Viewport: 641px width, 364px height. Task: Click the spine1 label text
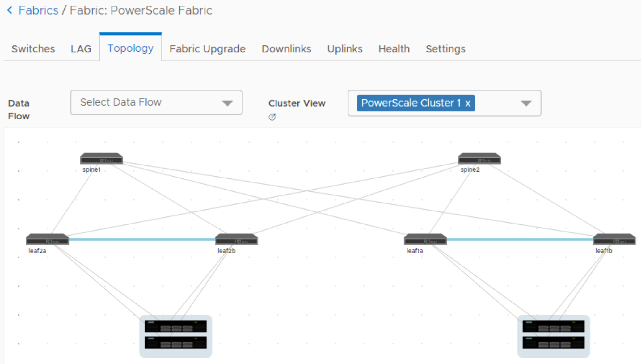coord(91,169)
